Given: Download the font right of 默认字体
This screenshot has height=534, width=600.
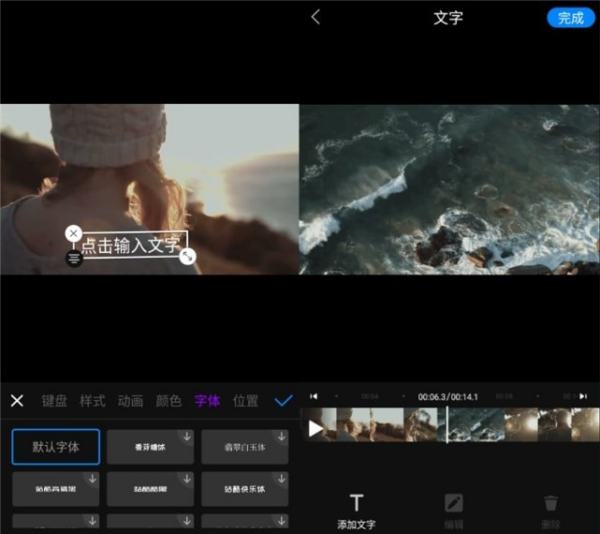Looking at the screenshot, I should tap(187, 436).
